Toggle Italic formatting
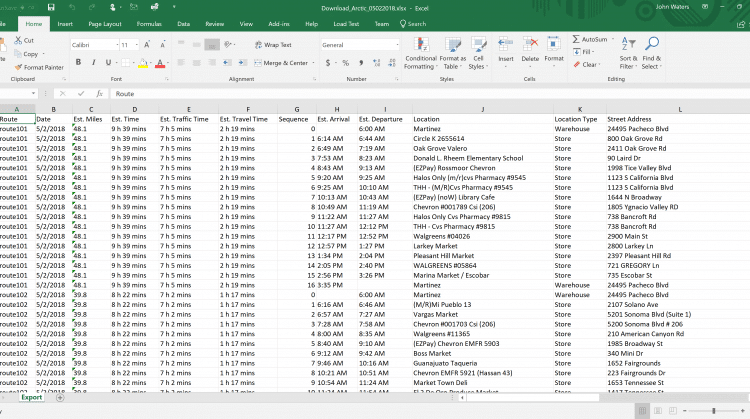Image resolution: width=750 pixels, height=419 pixels. coord(93,63)
